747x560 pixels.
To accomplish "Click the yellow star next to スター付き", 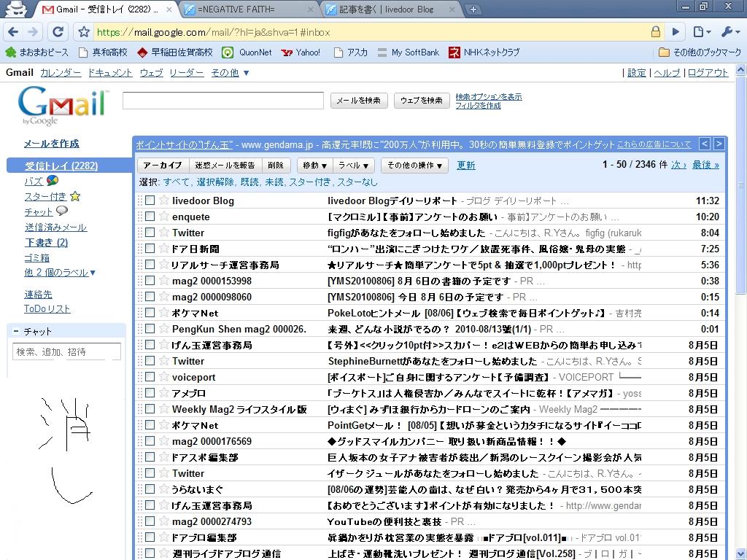I will [75, 195].
